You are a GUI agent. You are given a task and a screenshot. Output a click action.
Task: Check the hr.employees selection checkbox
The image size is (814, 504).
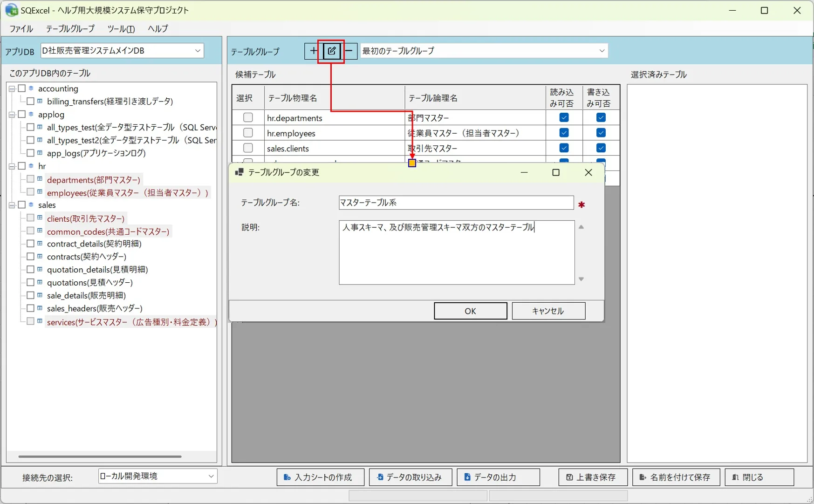[x=248, y=133]
